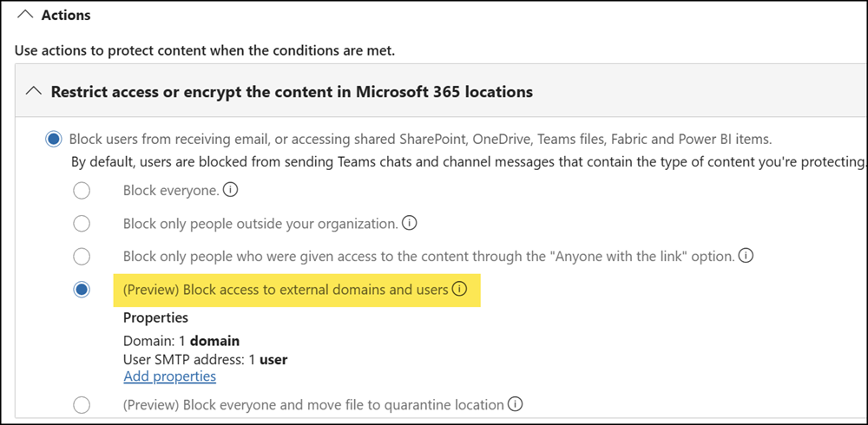
Task: Select Anyone with the link block option
Action: point(82,257)
